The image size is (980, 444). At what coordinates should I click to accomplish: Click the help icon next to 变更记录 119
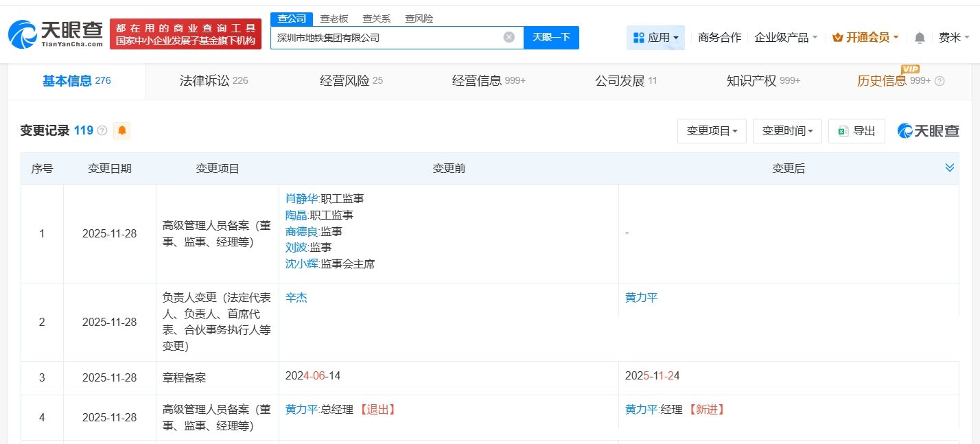tap(102, 130)
